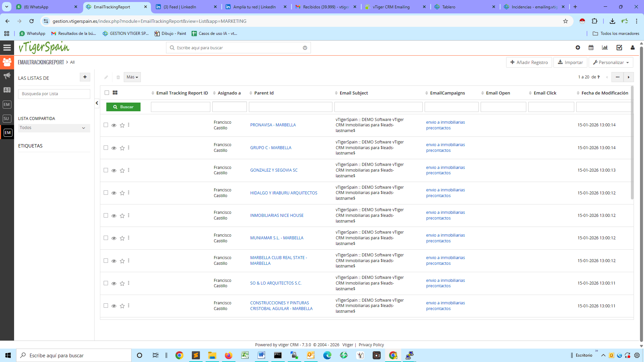
Task: Click the Buscar button
Action: coord(123,107)
